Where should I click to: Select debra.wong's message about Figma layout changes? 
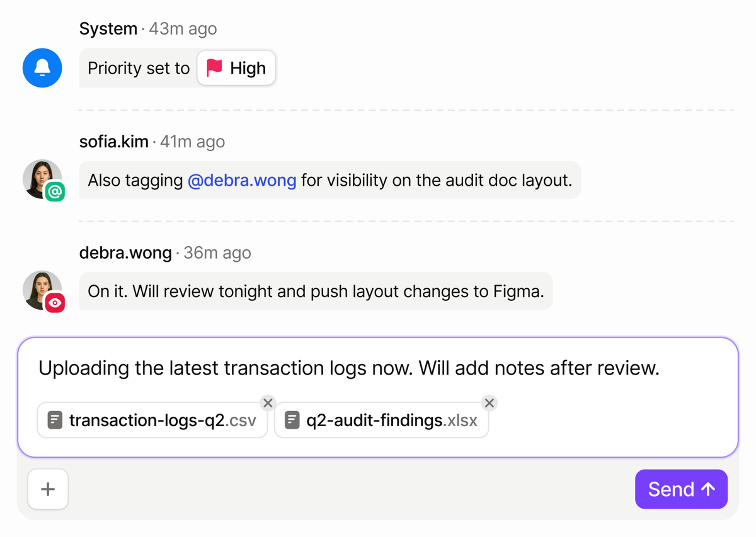pyautogui.click(x=316, y=291)
